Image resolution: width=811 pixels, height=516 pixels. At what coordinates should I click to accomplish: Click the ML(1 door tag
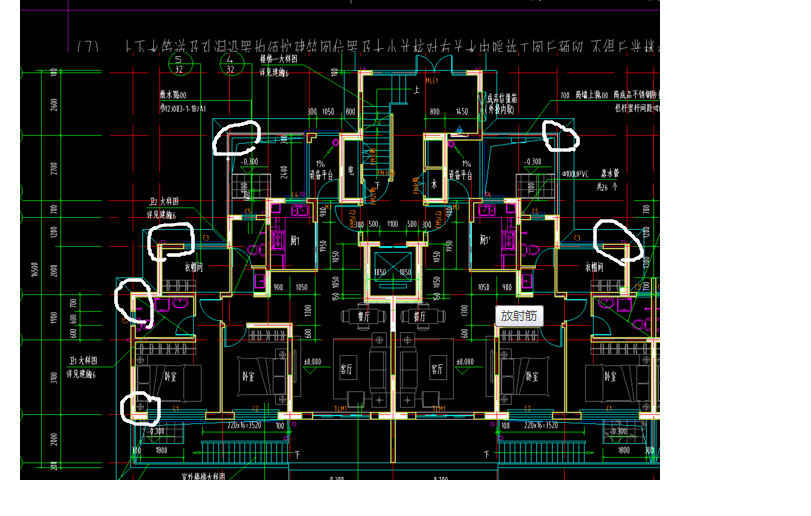click(x=432, y=81)
